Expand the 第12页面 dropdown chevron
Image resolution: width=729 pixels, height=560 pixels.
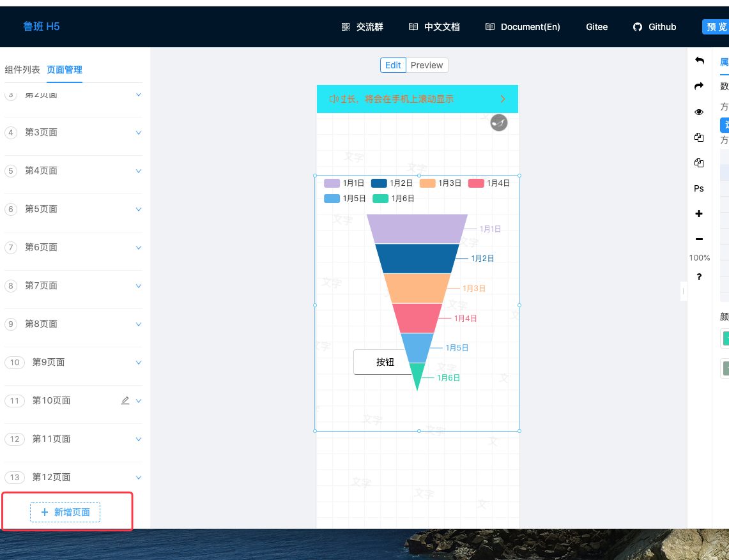coord(139,477)
